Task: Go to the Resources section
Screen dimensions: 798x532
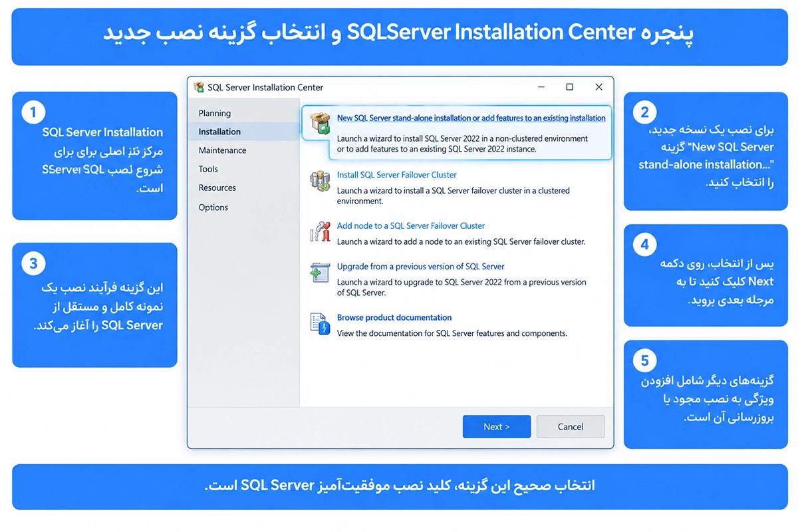Action: click(x=217, y=188)
